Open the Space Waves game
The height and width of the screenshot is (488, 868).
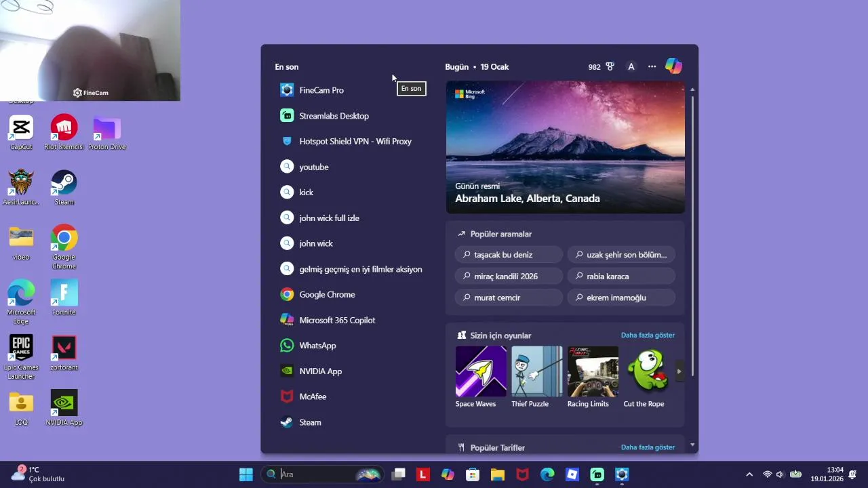pos(481,378)
